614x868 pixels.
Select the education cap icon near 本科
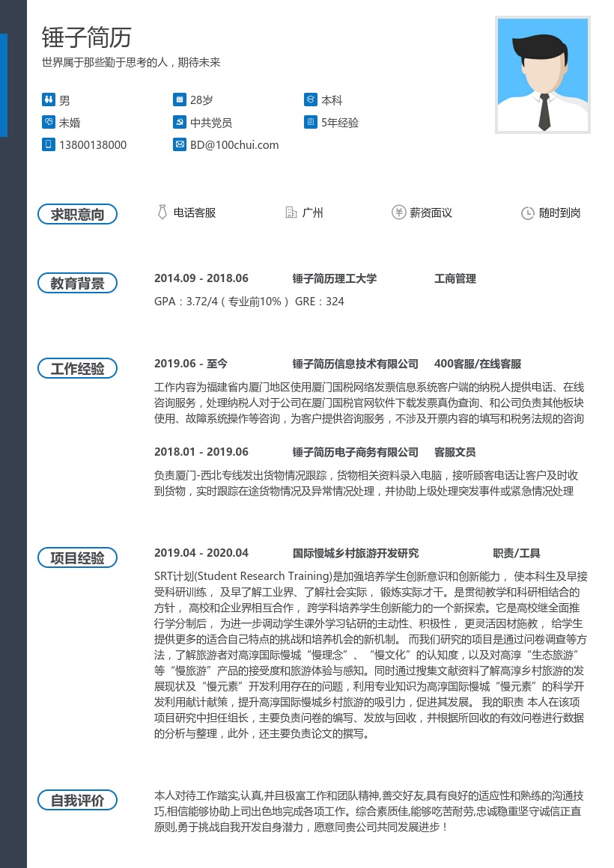pos(310,98)
